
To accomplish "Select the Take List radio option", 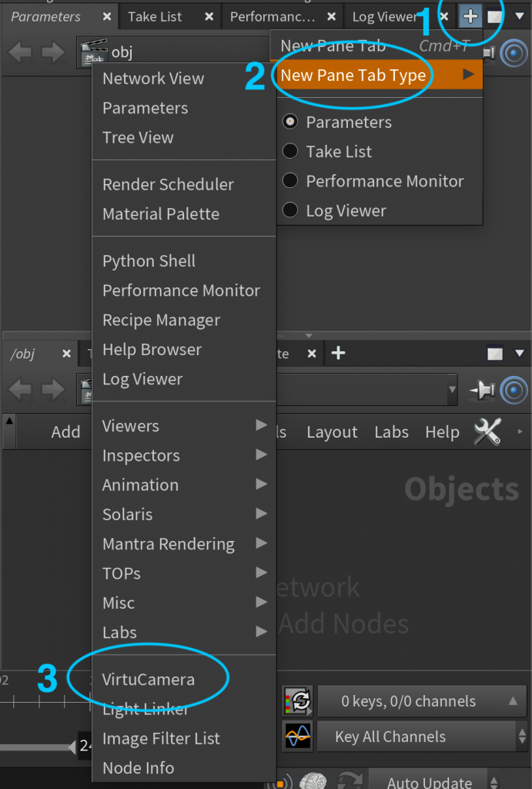I will pos(290,152).
